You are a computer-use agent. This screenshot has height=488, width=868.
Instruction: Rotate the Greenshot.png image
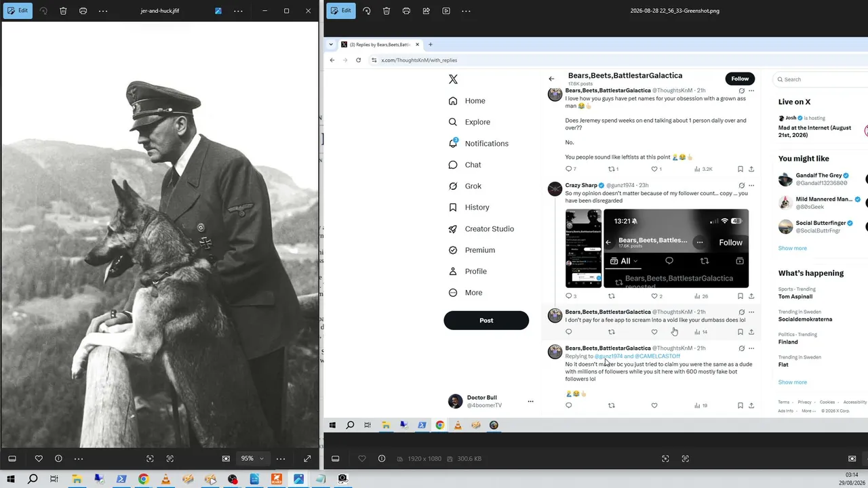366,11
